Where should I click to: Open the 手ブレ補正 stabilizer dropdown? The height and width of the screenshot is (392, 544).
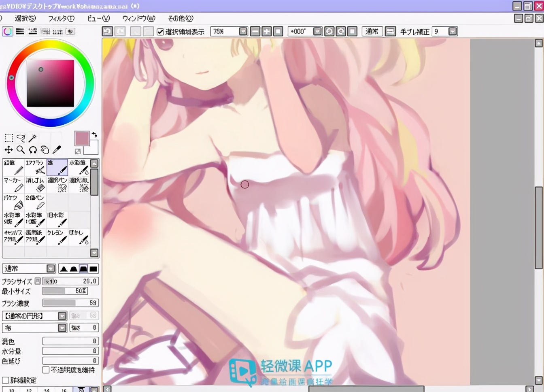453,32
